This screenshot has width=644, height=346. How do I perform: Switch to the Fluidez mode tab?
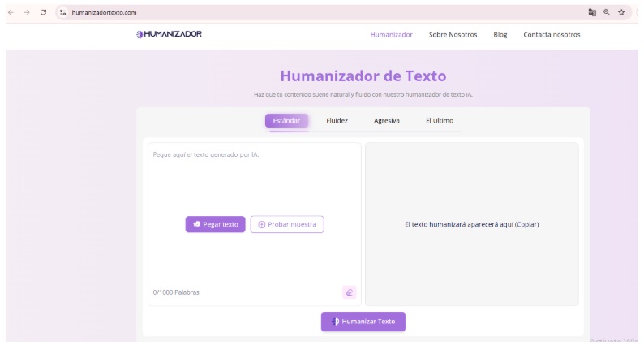[337, 121]
